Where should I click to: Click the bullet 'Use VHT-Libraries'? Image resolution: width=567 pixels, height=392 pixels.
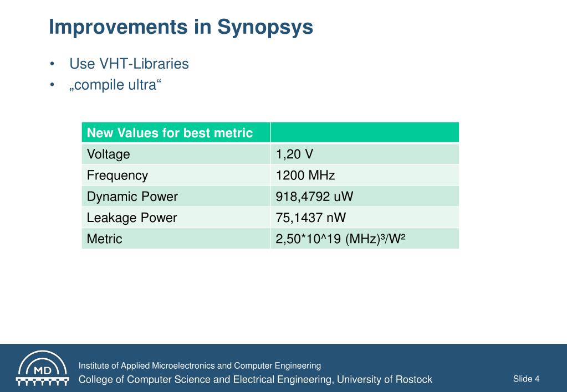[129, 64]
